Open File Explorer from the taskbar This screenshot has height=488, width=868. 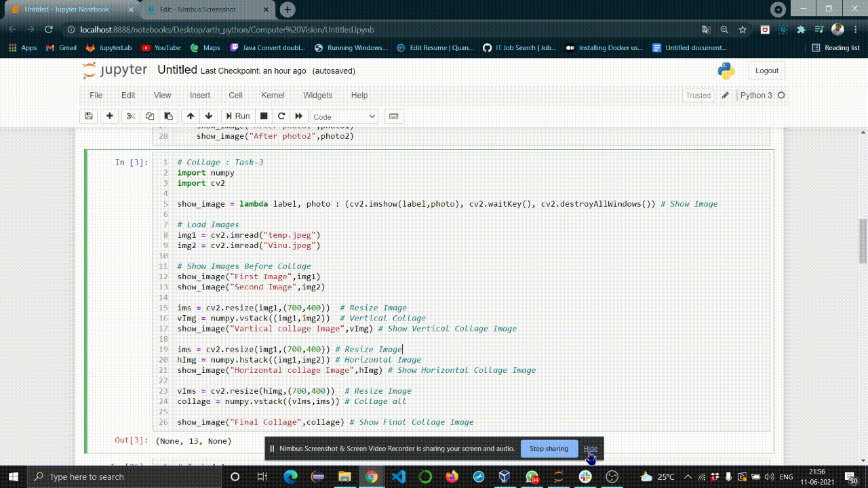pos(344,476)
